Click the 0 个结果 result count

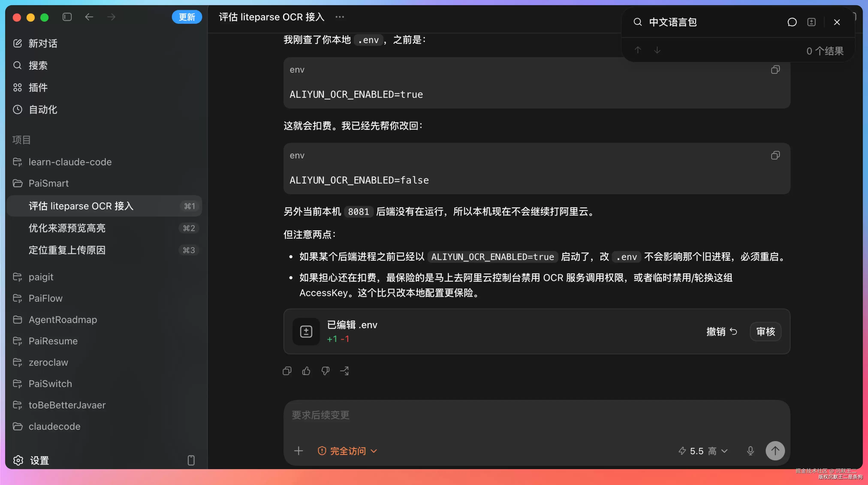point(825,51)
